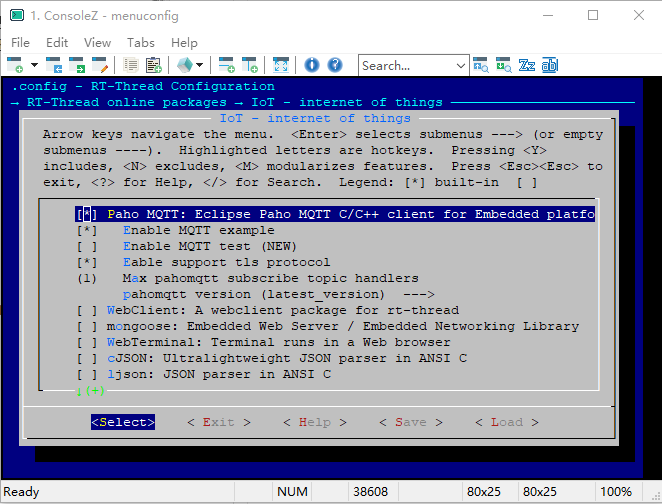Screen dimensions: 662x504
Task: Open the Edit menu
Action: (57, 43)
